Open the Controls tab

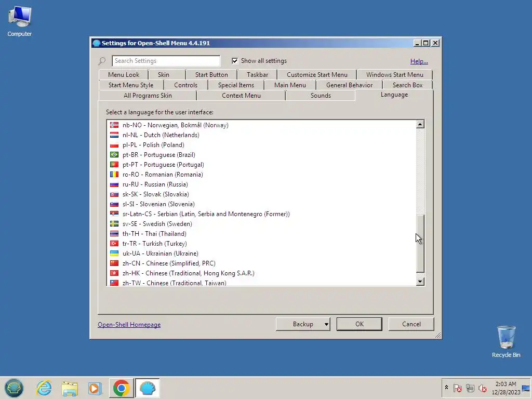click(185, 85)
